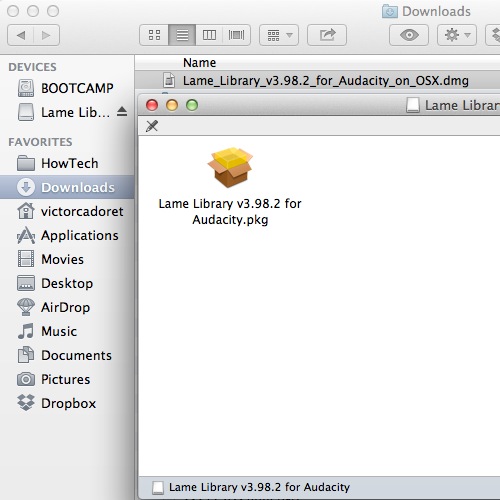Open the Action gear menu
Image resolution: width=500 pixels, height=500 pixels.
(457, 35)
